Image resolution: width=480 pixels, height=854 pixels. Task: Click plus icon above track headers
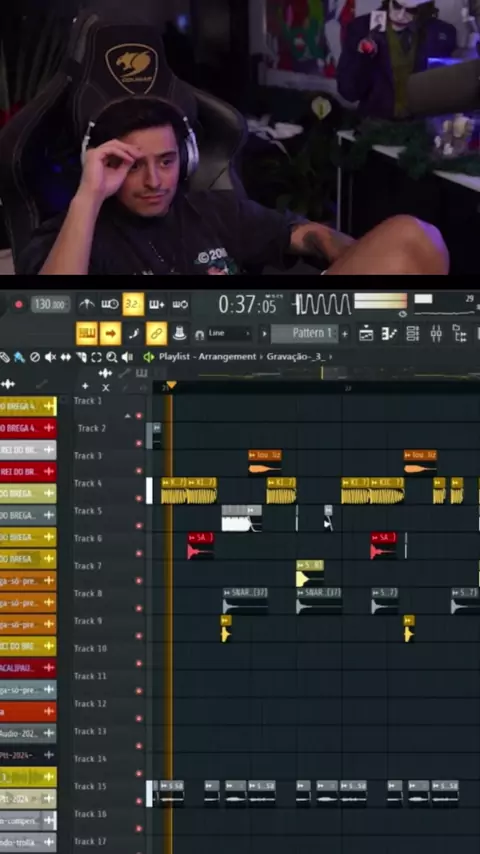click(x=85, y=386)
